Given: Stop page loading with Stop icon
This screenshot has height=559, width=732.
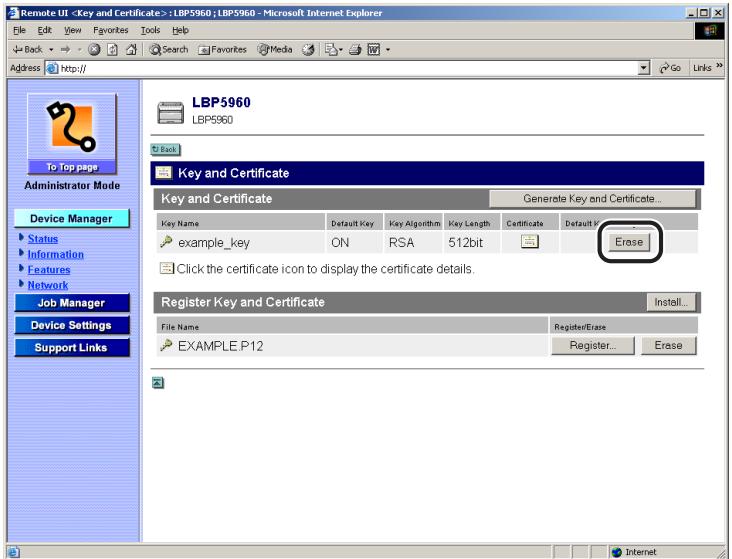Looking at the screenshot, I should tap(94, 50).
